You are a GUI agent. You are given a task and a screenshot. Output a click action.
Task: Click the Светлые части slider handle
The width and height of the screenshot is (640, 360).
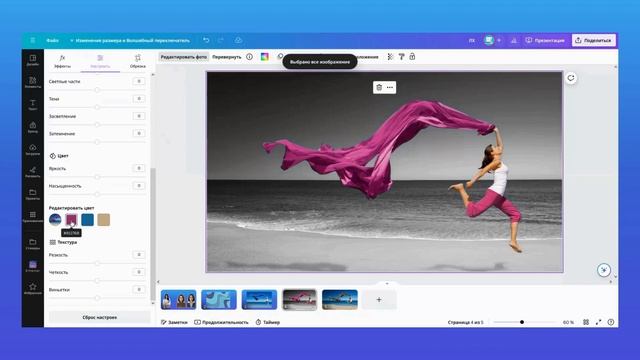click(x=97, y=90)
